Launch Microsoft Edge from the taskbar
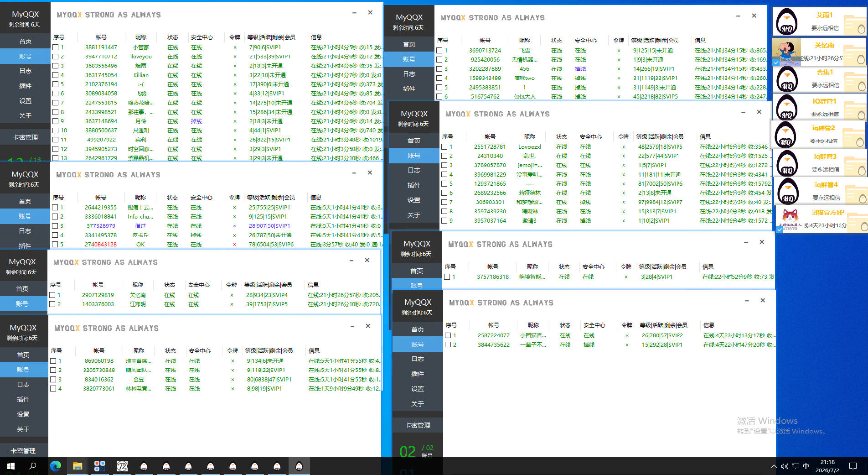The image size is (868, 475). click(56, 466)
